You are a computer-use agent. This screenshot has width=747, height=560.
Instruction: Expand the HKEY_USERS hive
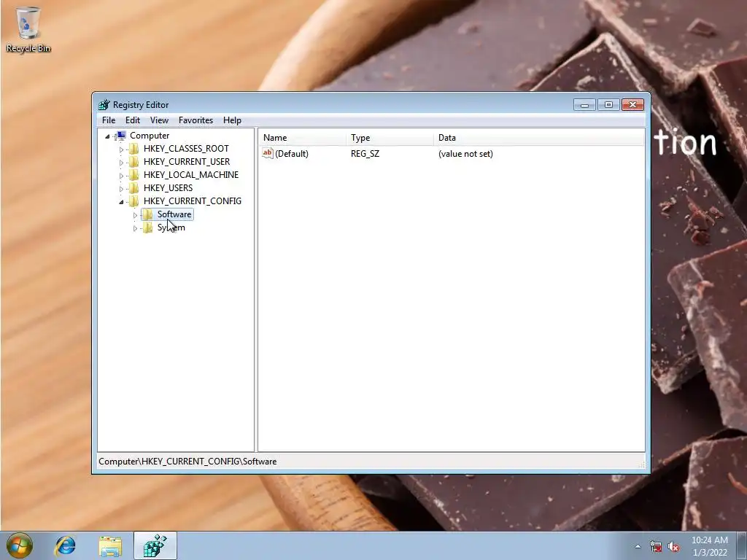point(121,189)
